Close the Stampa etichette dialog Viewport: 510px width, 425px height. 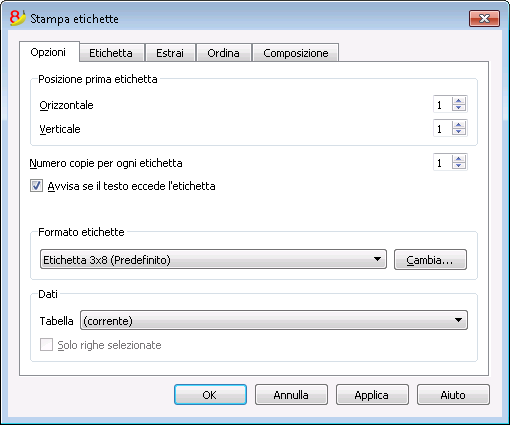pyautogui.click(x=484, y=18)
